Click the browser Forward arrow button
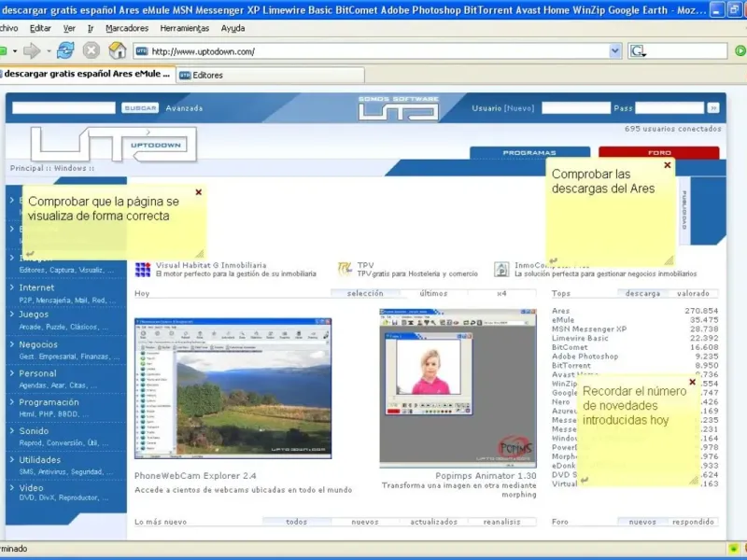Image resolution: width=747 pixels, height=560 pixels. pos(32,50)
